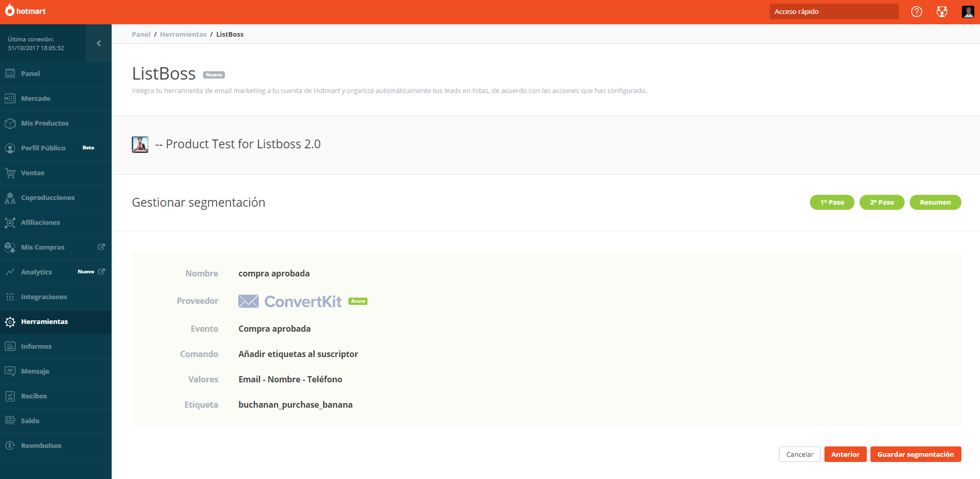Image resolution: width=980 pixels, height=479 pixels.
Task: Click the Beta badge next to Perfil Público
Action: (x=88, y=148)
